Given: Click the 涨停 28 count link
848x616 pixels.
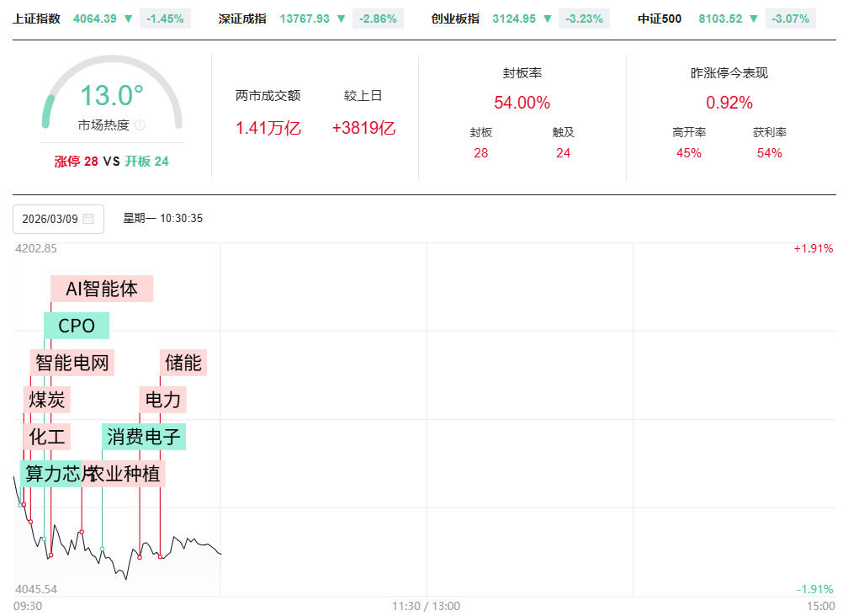Looking at the screenshot, I should pyautogui.click(x=76, y=161).
